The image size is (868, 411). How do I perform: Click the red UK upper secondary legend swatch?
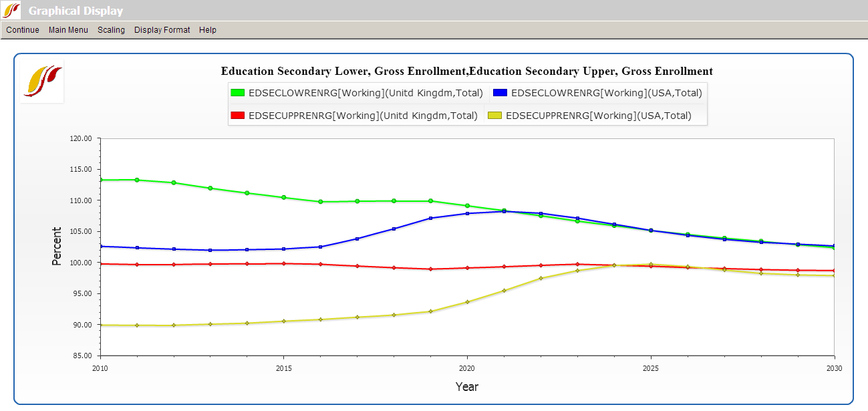point(237,116)
